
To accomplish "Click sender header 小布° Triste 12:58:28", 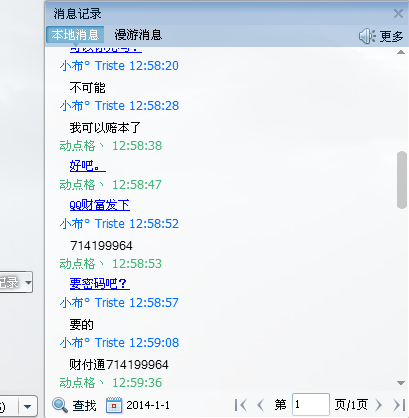I will pos(119,106).
